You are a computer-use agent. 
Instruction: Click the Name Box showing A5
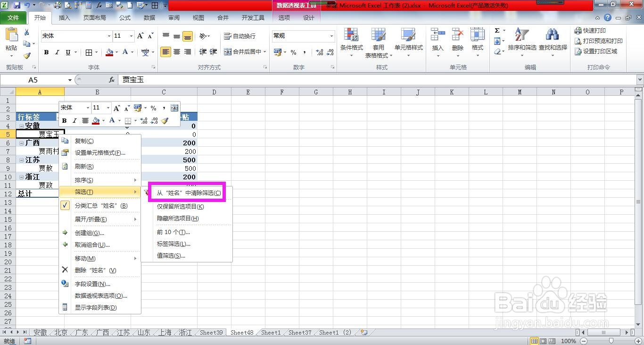coord(37,80)
